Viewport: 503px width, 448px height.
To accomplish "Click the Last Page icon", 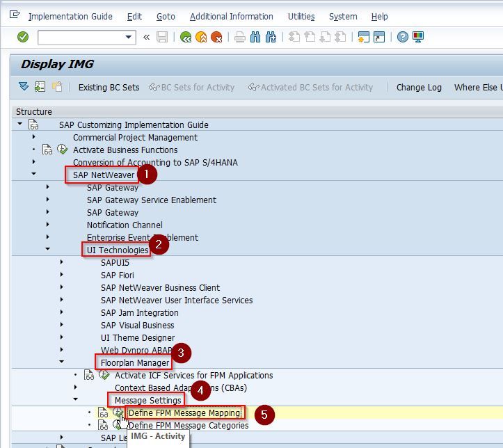I will 340,37.
